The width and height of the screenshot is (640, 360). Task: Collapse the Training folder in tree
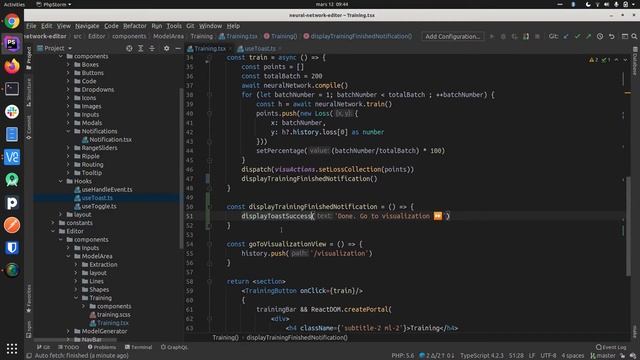pos(76,298)
